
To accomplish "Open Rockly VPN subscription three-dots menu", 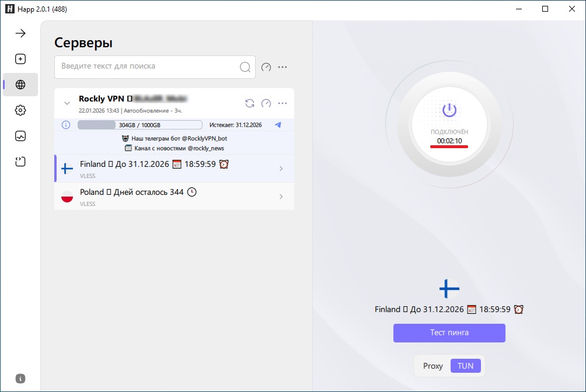I will coord(282,103).
